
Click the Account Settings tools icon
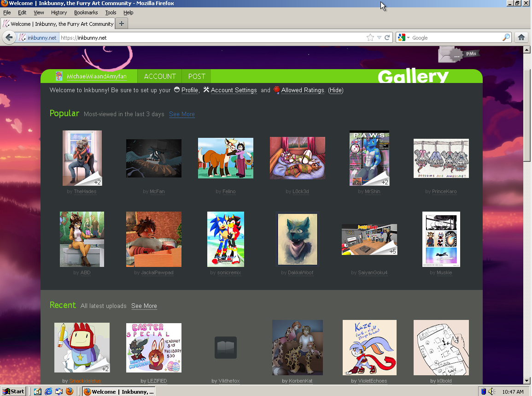pyautogui.click(x=206, y=89)
